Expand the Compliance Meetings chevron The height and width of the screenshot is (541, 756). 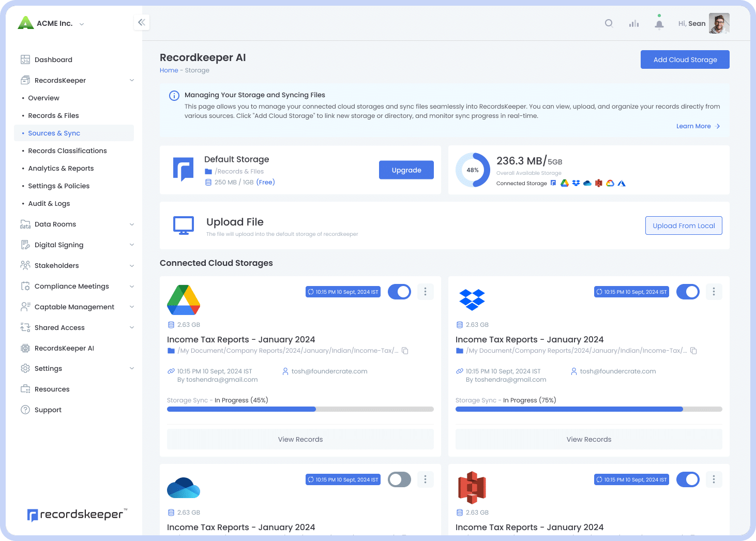pos(132,287)
